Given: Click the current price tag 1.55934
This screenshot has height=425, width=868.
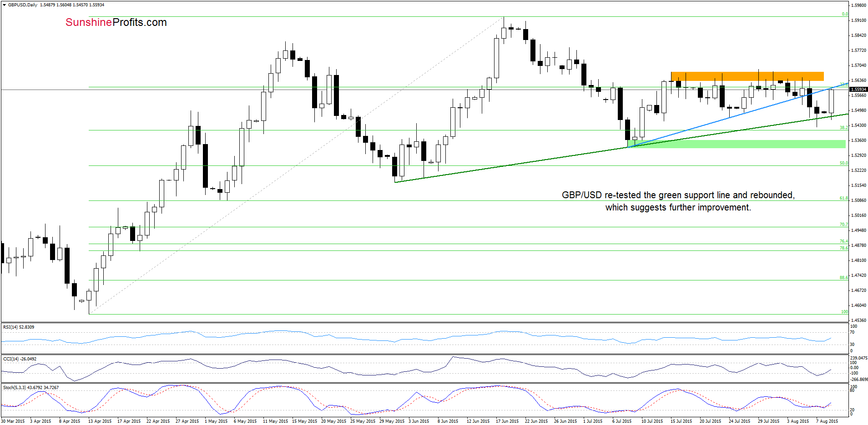Looking at the screenshot, I should (x=858, y=90).
